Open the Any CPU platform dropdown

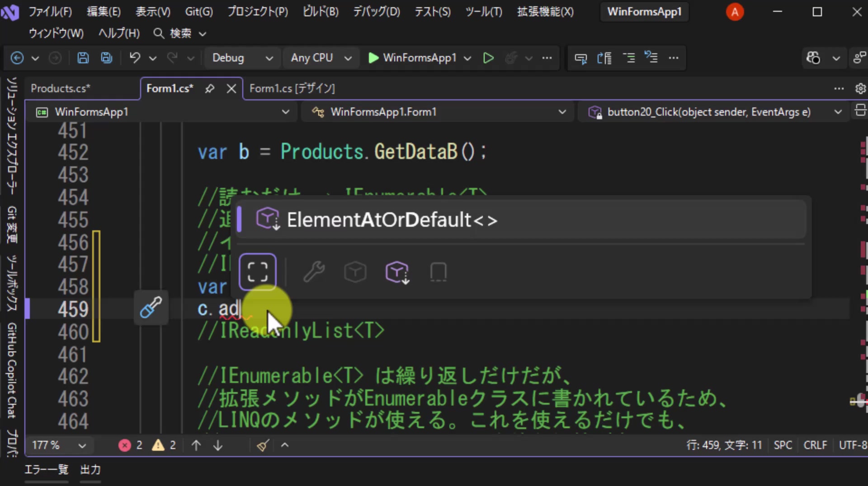point(321,58)
